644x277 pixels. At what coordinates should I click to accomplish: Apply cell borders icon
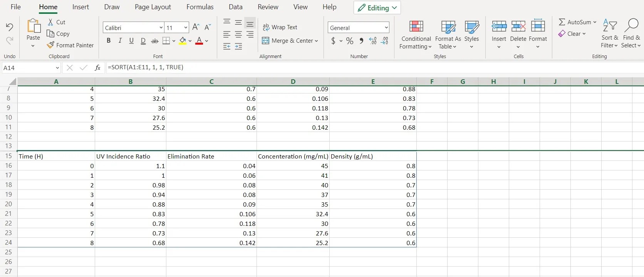coord(166,41)
